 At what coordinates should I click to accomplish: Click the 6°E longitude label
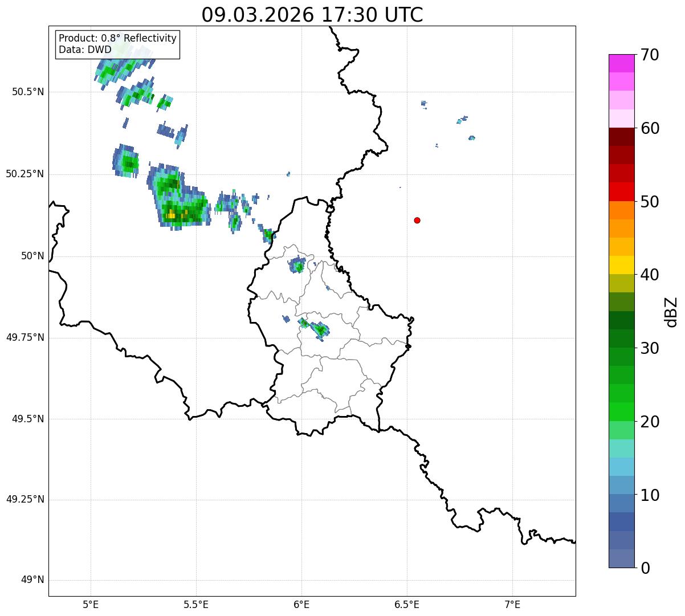[301, 604]
